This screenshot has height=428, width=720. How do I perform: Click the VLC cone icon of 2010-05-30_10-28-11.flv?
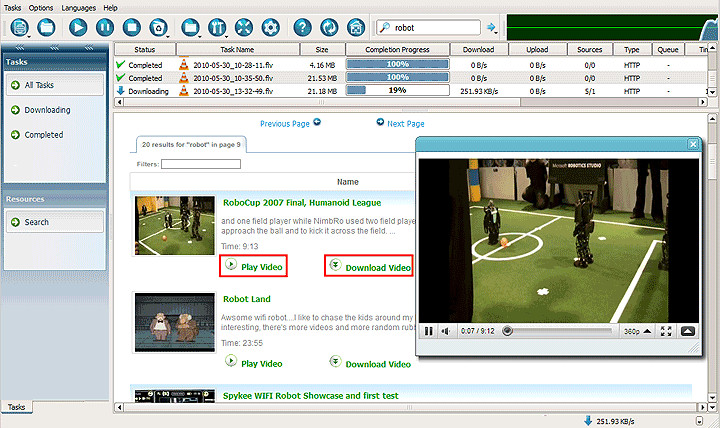pos(184,65)
